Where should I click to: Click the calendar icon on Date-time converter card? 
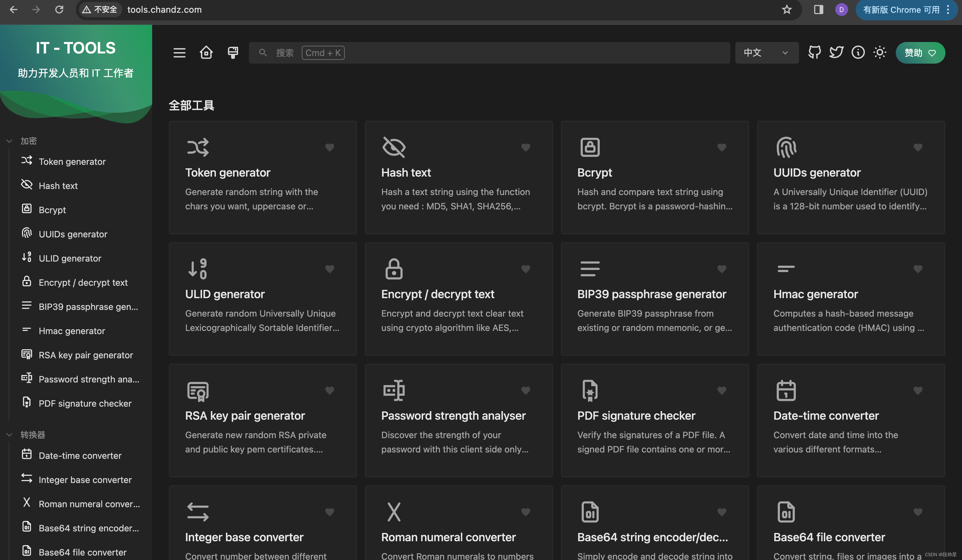[786, 390]
